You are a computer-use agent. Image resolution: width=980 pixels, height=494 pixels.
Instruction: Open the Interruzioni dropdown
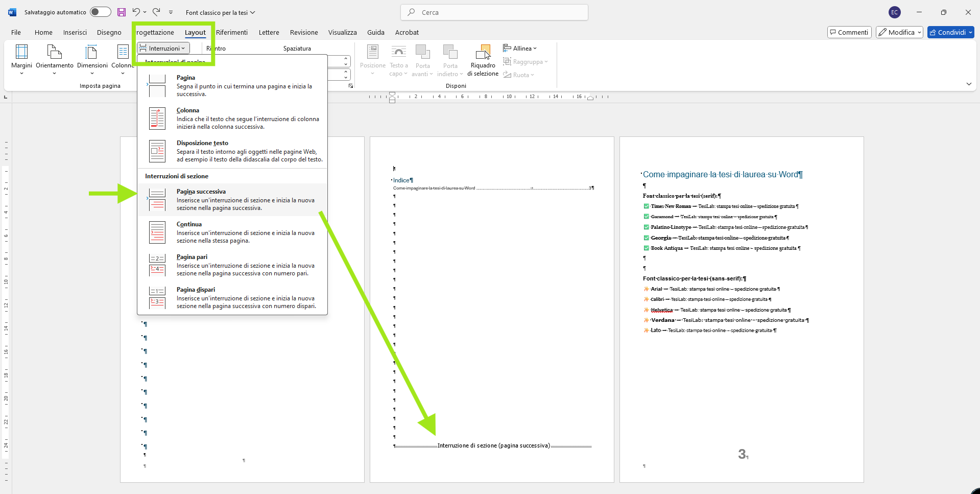pyautogui.click(x=162, y=48)
